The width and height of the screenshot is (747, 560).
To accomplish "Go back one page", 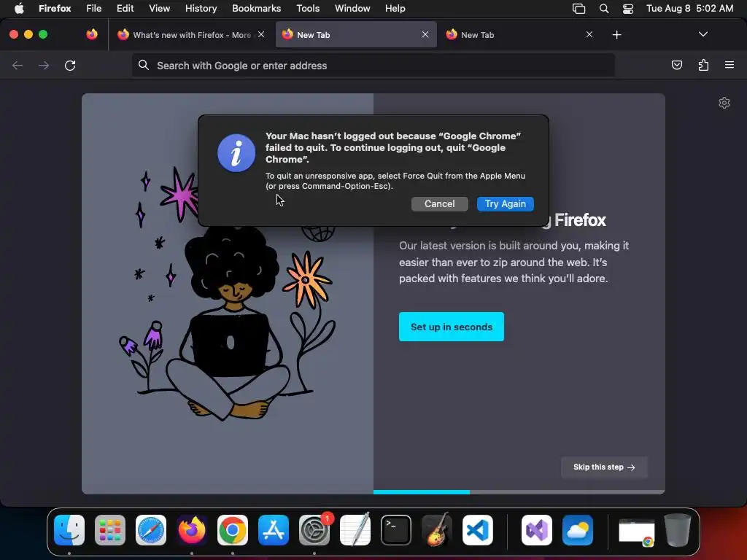I will point(18,65).
